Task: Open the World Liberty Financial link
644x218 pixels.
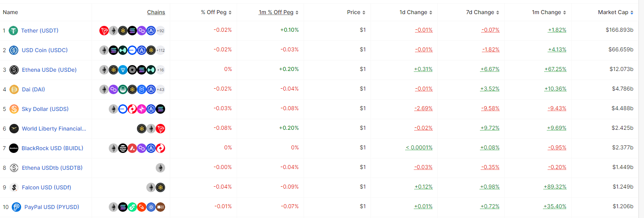Action: (54, 129)
